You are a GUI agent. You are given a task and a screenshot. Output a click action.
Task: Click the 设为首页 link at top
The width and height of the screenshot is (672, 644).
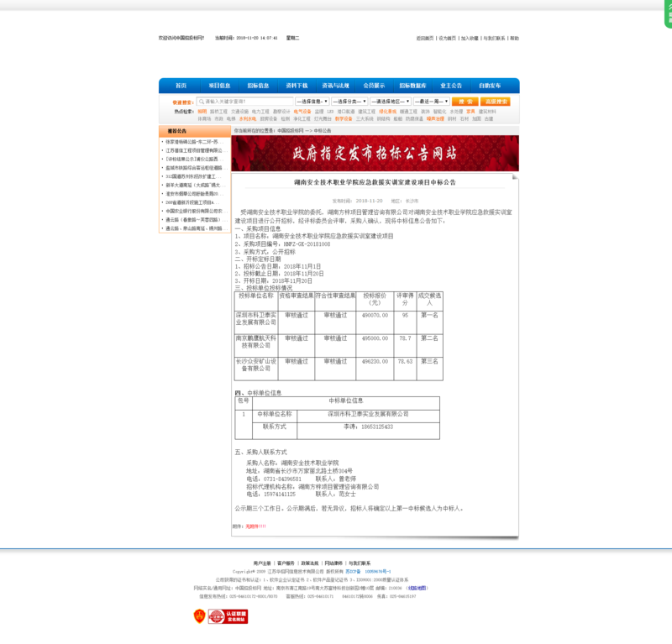(447, 38)
